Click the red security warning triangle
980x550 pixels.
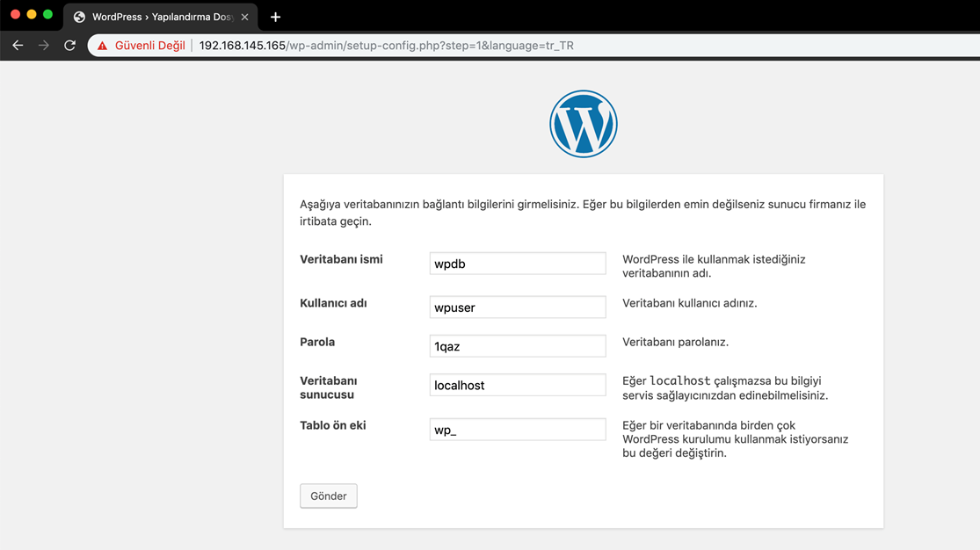coord(103,46)
